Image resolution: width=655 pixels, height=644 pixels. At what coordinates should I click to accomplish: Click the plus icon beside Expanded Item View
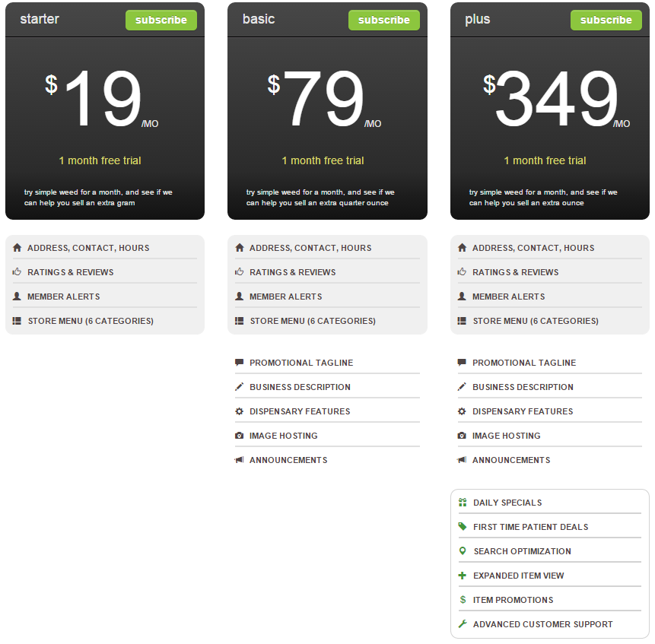tap(463, 576)
